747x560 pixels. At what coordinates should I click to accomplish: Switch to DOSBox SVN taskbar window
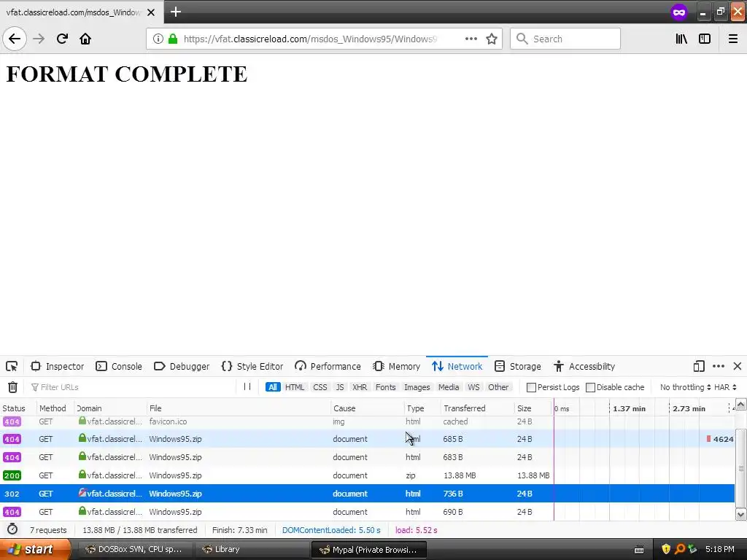click(x=135, y=549)
